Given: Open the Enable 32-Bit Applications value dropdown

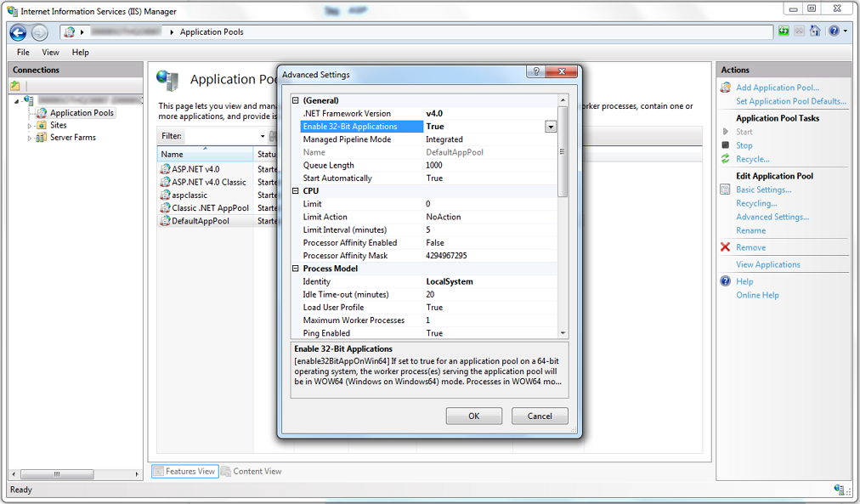Looking at the screenshot, I should [551, 127].
